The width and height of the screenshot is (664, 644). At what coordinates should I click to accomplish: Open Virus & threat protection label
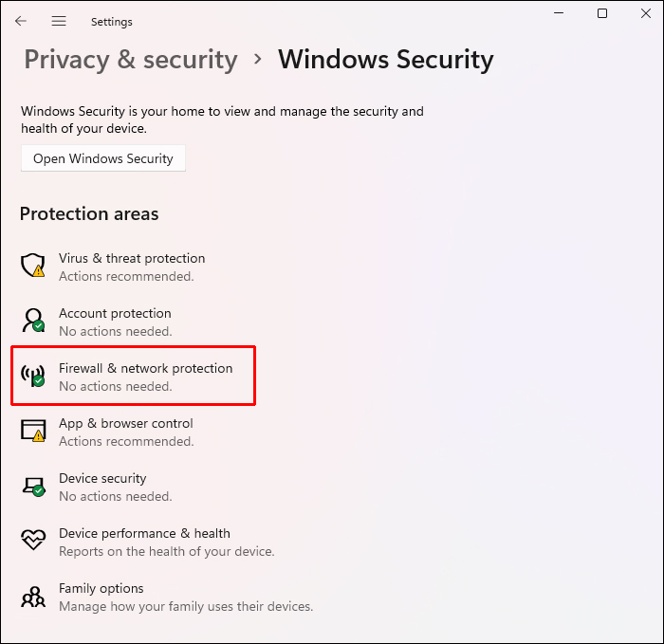[132, 258]
